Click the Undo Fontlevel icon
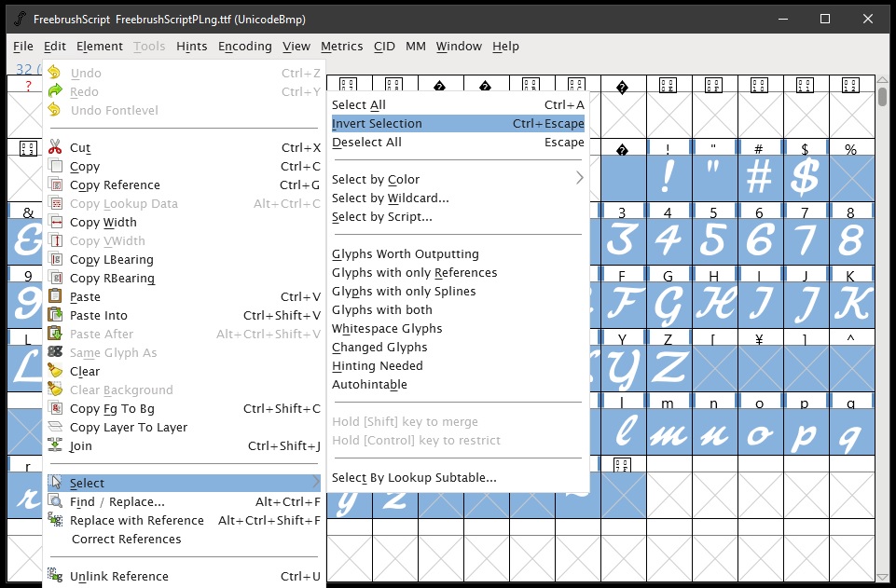The image size is (896, 588). tap(55, 110)
